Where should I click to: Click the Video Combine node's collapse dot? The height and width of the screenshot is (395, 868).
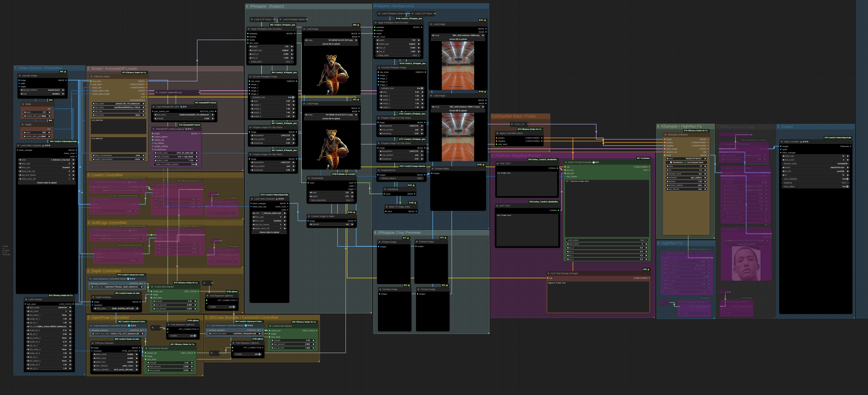[x=781, y=142]
